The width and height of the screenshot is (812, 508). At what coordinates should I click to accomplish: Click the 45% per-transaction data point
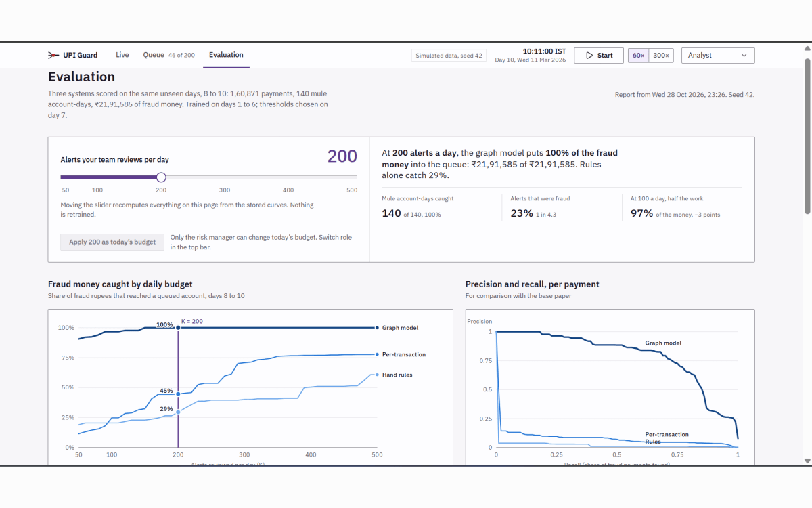pos(178,394)
